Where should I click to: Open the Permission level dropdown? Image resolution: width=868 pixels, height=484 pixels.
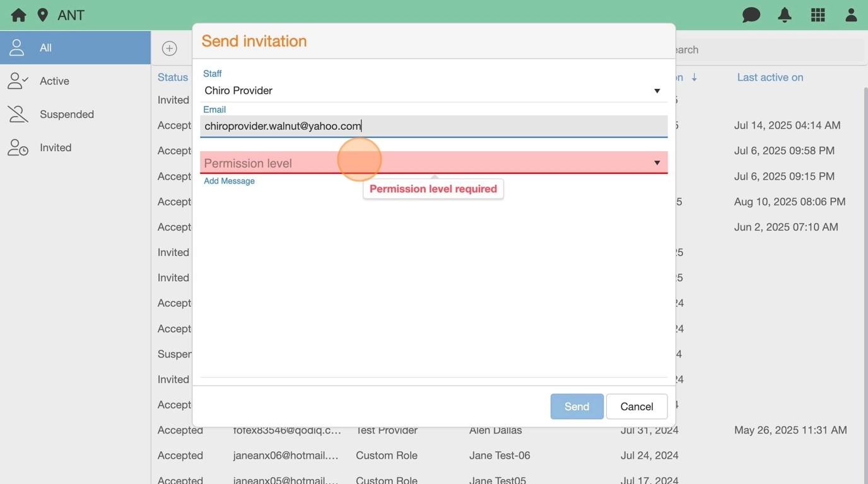point(657,163)
